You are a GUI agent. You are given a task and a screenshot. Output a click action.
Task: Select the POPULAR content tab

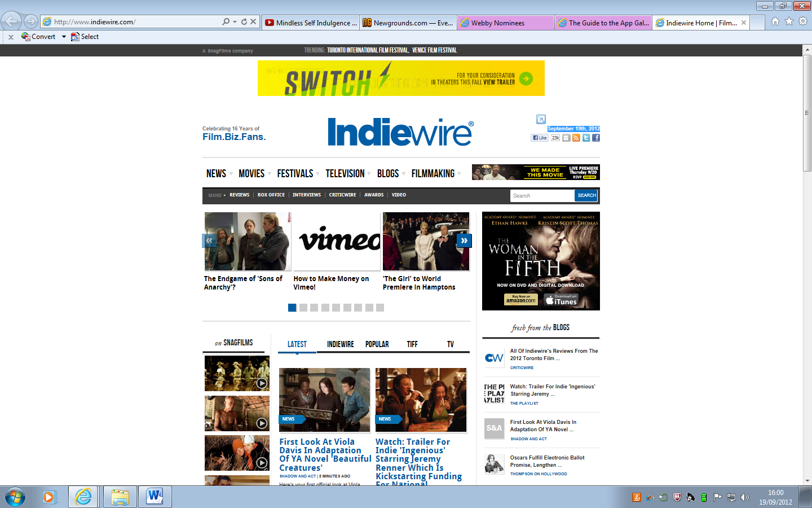tap(377, 344)
